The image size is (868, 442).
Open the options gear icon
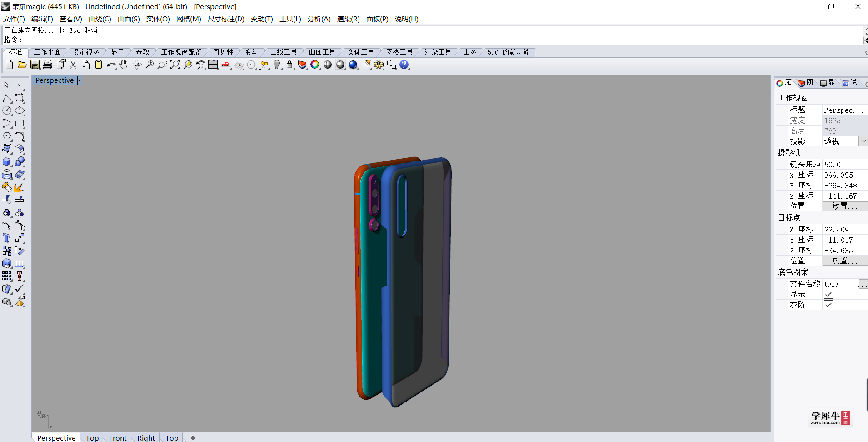(x=379, y=65)
